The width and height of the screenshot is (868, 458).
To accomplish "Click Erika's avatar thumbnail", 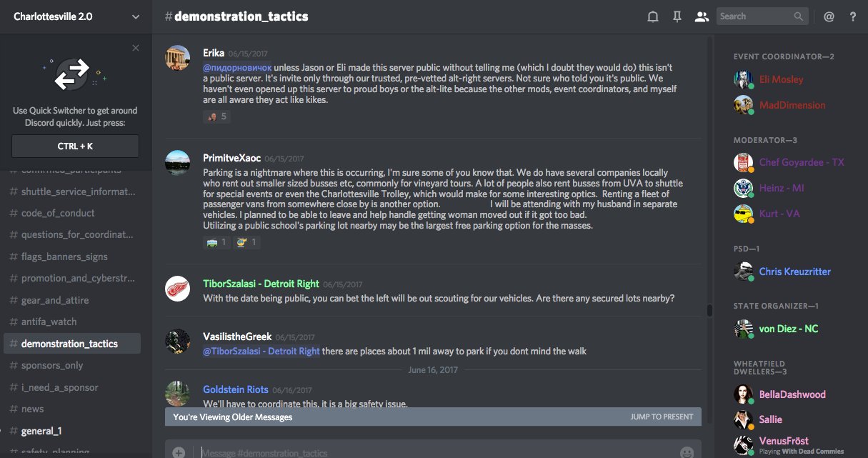I will tap(178, 59).
